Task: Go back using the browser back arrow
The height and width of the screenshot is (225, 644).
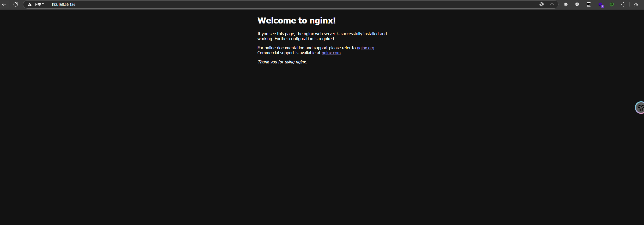Action: [4, 4]
